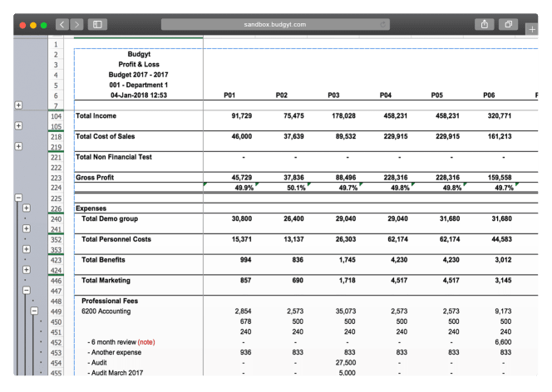Open the red (note) on 6 month review

coord(146,342)
